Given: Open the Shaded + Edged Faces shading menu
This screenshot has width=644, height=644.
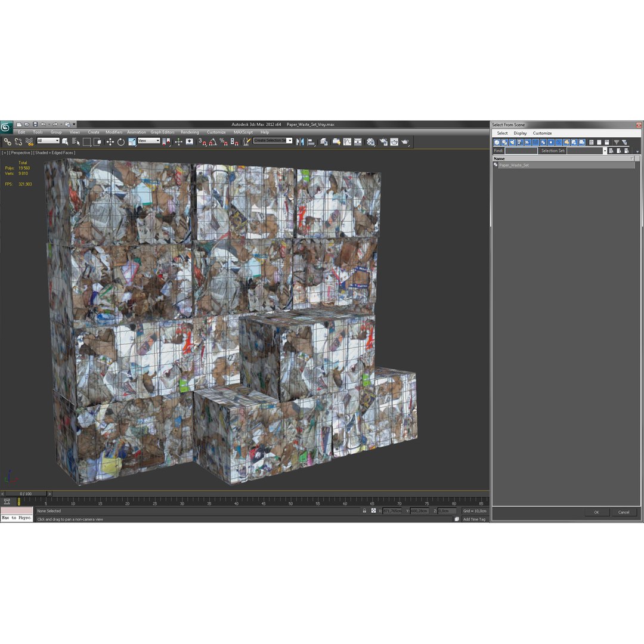Looking at the screenshot, I should point(54,153).
